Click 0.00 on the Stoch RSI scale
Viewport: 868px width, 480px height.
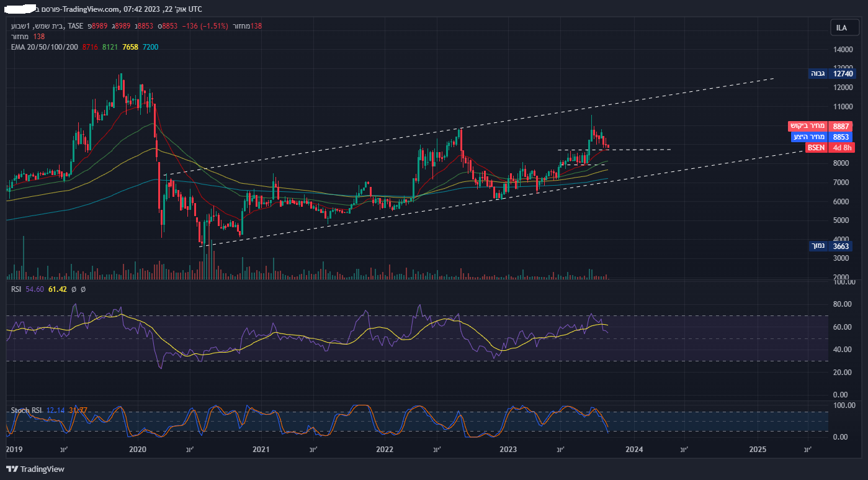click(840, 437)
